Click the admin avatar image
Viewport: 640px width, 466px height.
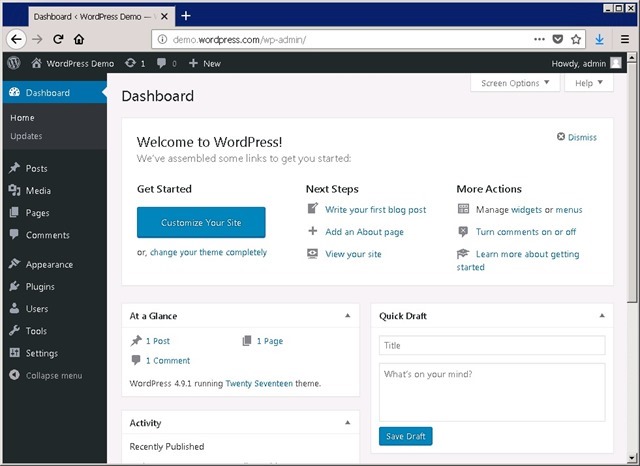(616, 63)
